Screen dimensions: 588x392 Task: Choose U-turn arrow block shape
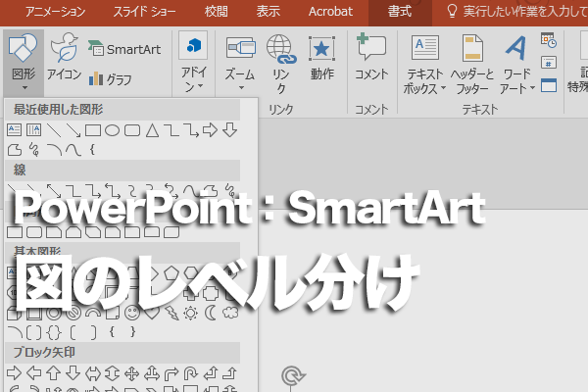(x=191, y=373)
